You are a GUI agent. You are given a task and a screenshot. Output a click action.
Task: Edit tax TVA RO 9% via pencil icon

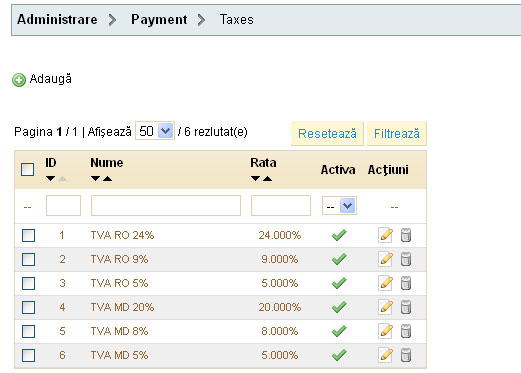386,259
